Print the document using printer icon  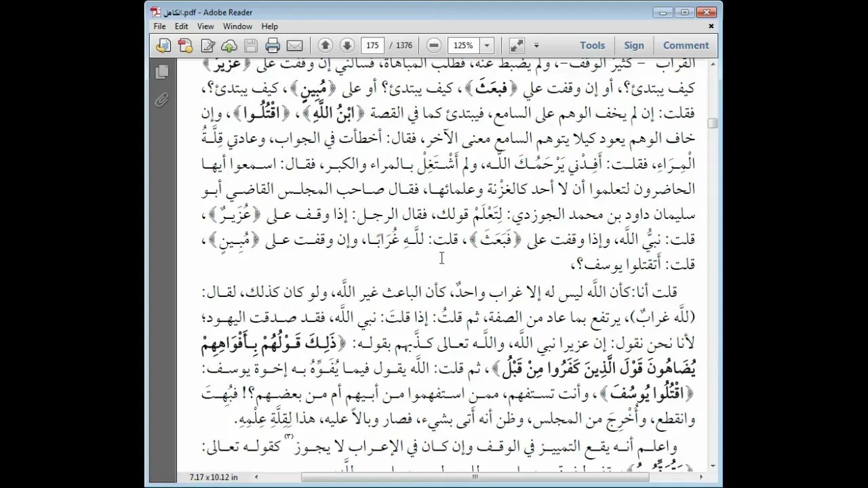click(x=273, y=45)
